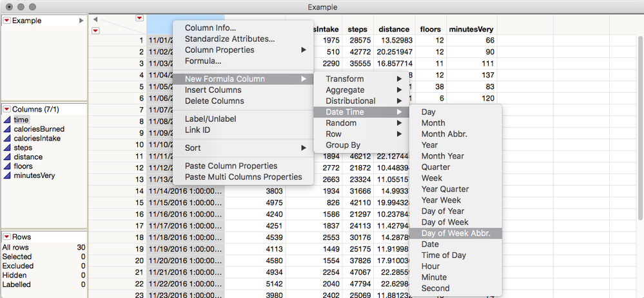Click the continuous icon beside distance
644x298 pixels.
point(7,157)
